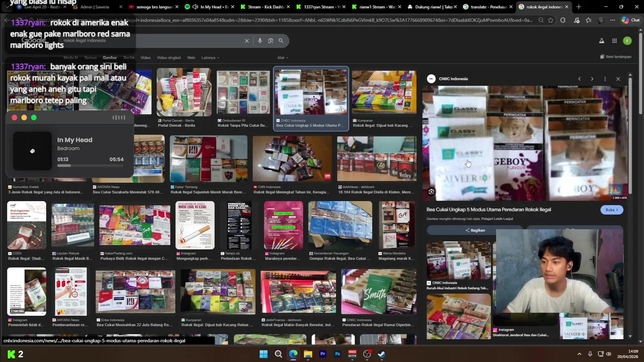Search inside image with Lens overlay icon
644x362 pixels.
point(431,192)
